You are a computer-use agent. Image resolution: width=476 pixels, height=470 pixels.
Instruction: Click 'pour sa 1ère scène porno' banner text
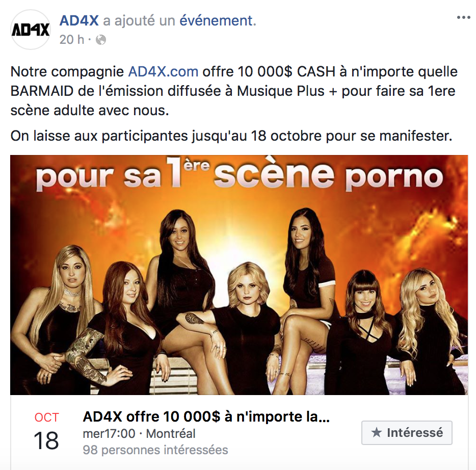coord(239,174)
